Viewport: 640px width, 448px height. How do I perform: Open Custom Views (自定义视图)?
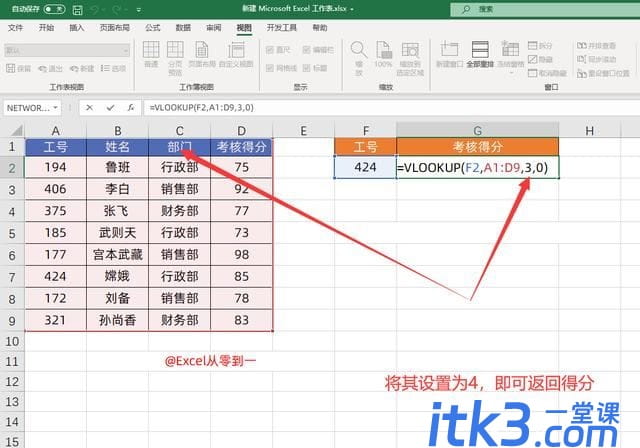point(236,55)
